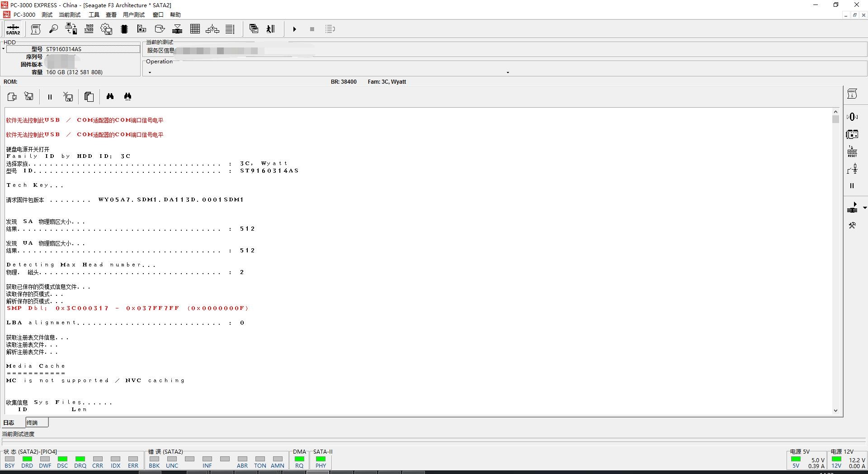This screenshot has width=868, height=474.
Task: Save the log with floppy icon
Action: [x=29, y=96]
